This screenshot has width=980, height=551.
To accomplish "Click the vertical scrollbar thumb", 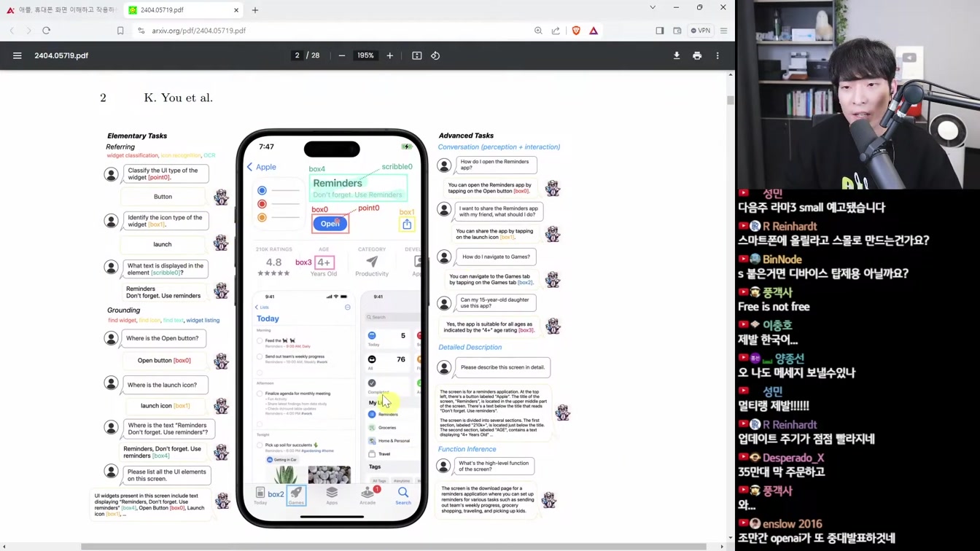I will (x=731, y=100).
